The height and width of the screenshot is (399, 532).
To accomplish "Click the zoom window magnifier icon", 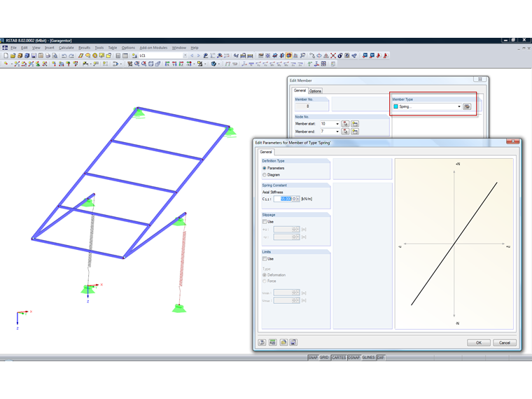I will [x=136, y=64].
